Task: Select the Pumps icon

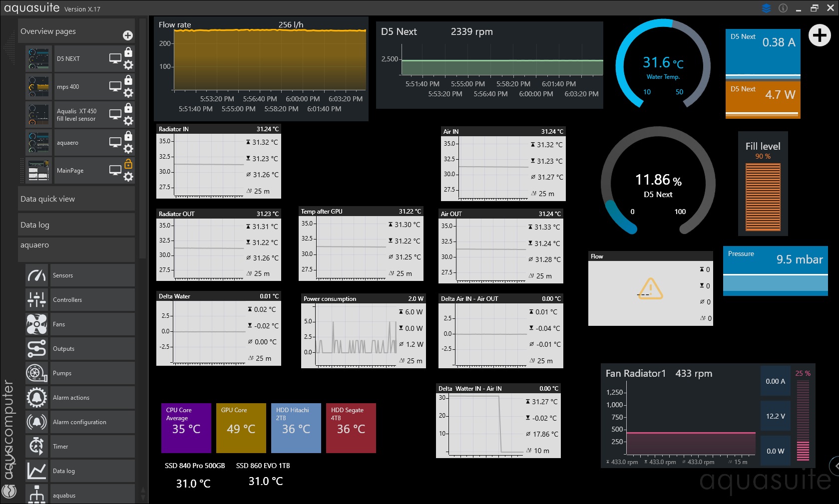Action: 36,373
